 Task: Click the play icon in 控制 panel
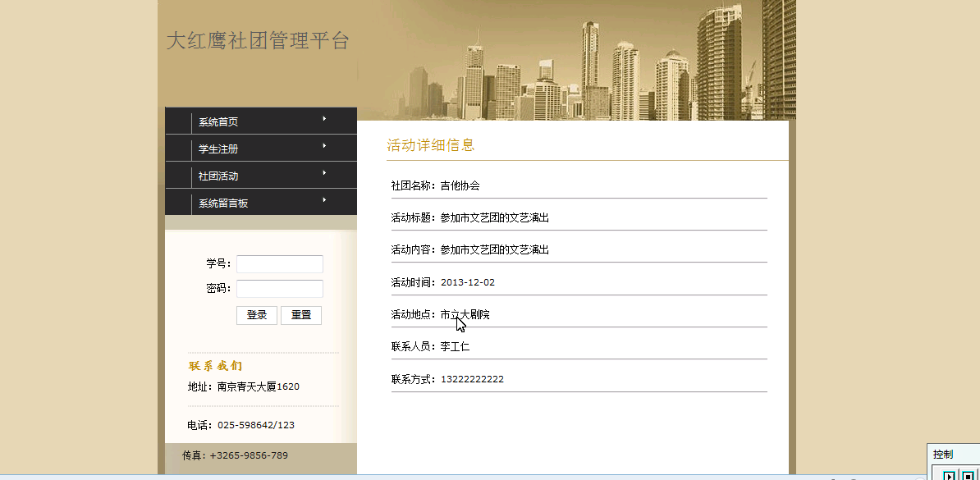[x=949, y=474]
